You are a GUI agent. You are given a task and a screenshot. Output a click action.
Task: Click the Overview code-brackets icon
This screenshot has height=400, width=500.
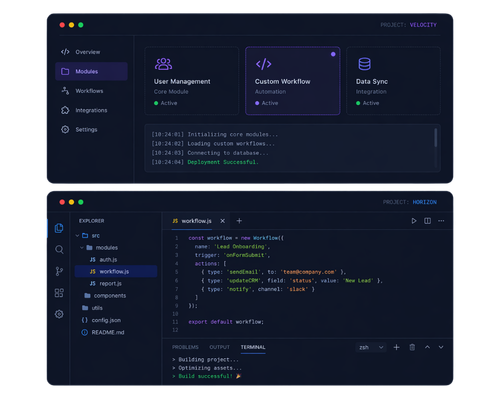[65, 52]
